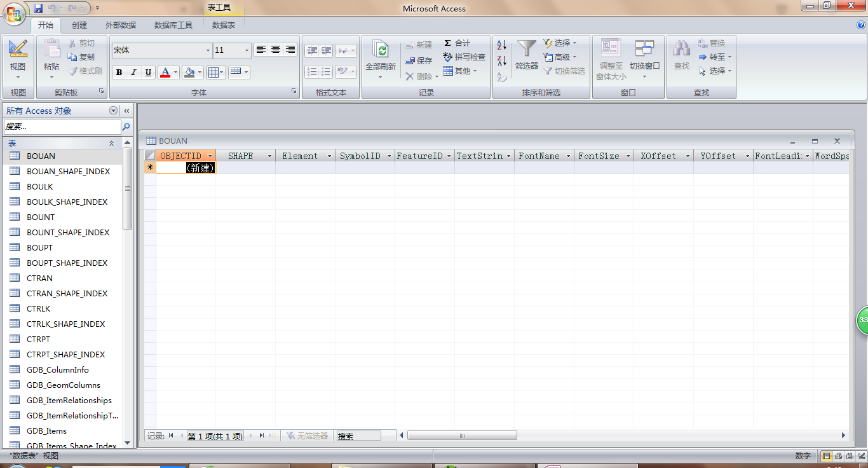The width and height of the screenshot is (868, 468).
Task: Click the fill color bucket
Action: click(189, 72)
